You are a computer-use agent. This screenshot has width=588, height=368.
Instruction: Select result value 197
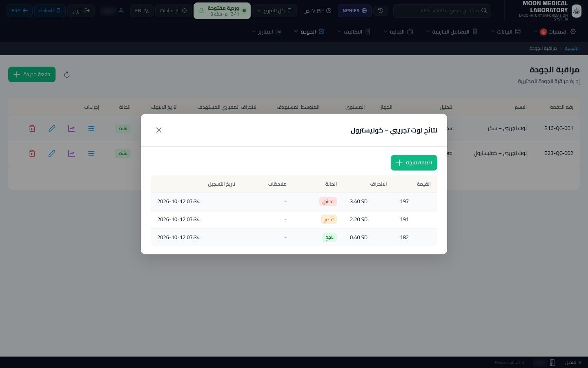[x=404, y=202]
